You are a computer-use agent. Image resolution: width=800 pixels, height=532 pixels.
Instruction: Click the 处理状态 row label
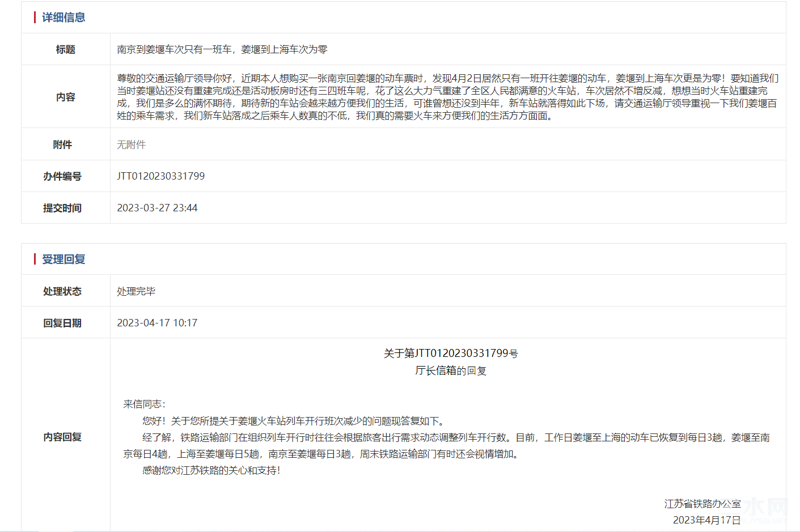coord(62,291)
